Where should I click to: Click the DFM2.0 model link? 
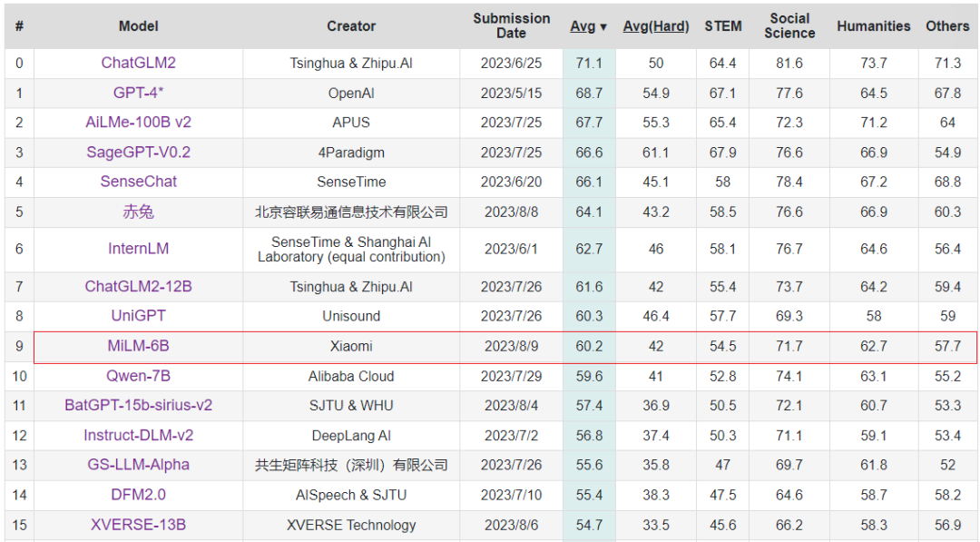point(138,495)
